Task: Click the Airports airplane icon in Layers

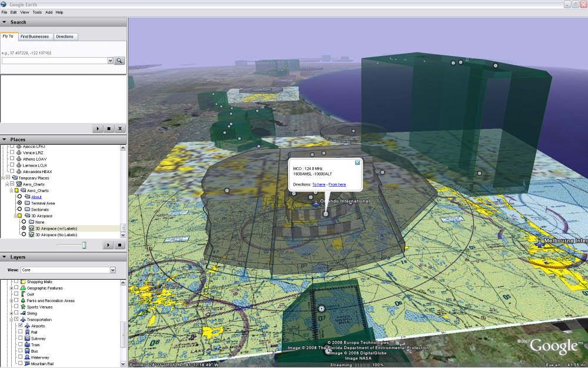Action: [27, 326]
